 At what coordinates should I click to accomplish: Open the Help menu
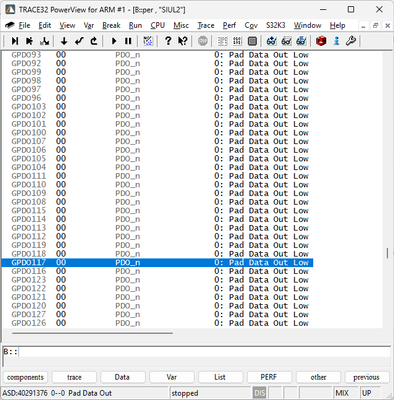click(337, 25)
